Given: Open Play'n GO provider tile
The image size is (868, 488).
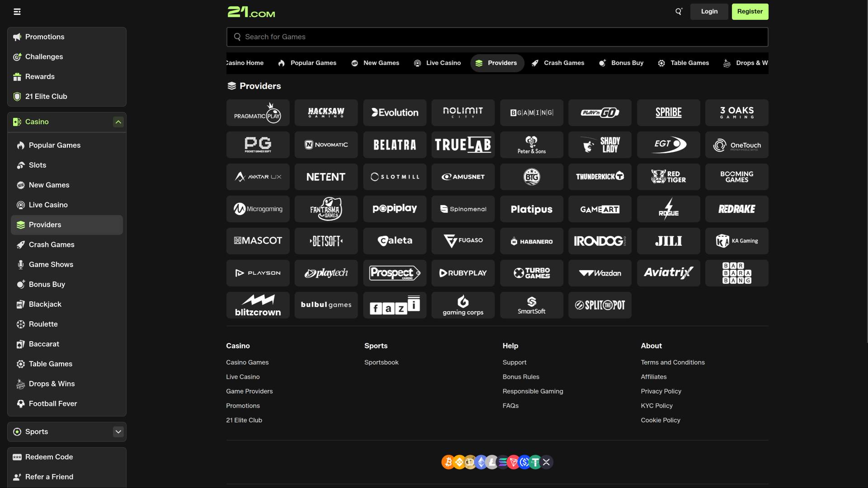Looking at the screenshot, I should tap(600, 113).
